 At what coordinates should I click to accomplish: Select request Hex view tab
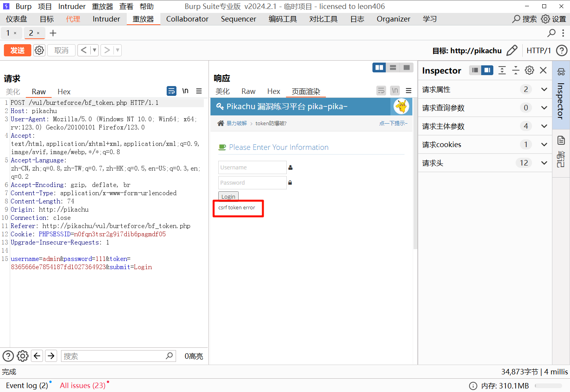click(x=64, y=92)
